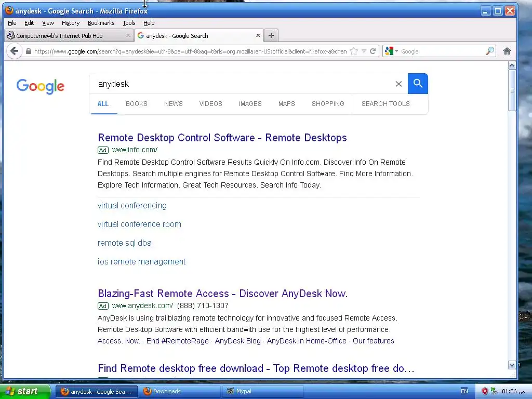Click the www.info.com/ ad URL
This screenshot has width=532, height=399.
click(135, 150)
